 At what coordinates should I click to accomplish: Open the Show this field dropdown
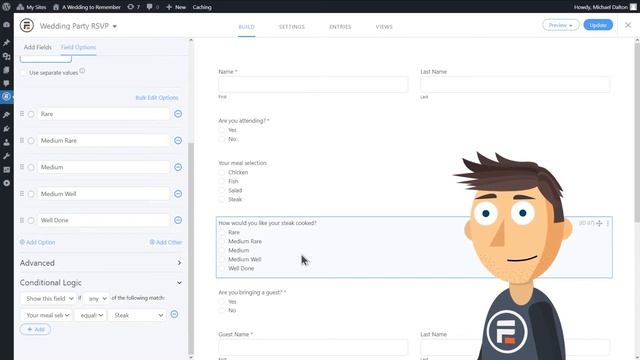48,298
